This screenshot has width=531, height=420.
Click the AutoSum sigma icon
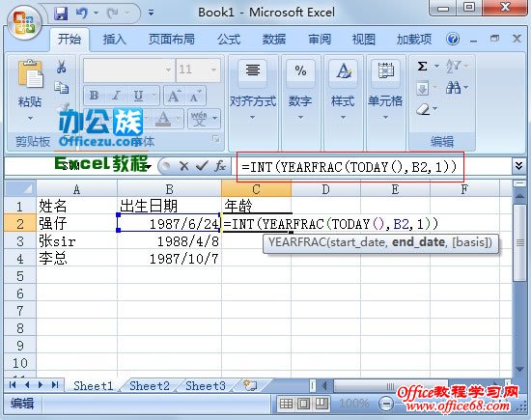pos(422,66)
